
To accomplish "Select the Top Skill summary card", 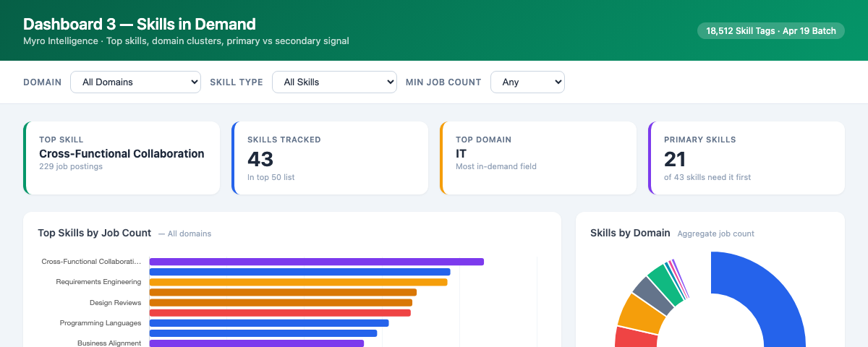I will pyautogui.click(x=122, y=158).
